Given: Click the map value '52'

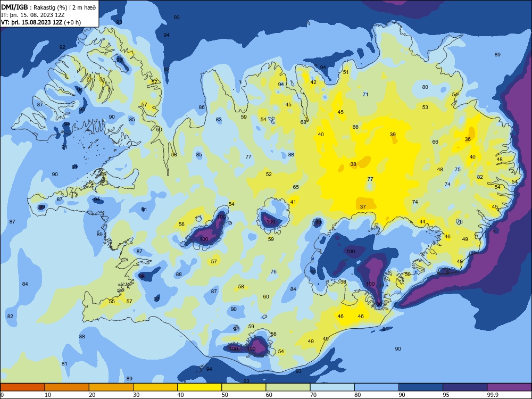Looking at the screenshot, I should tap(269, 174).
